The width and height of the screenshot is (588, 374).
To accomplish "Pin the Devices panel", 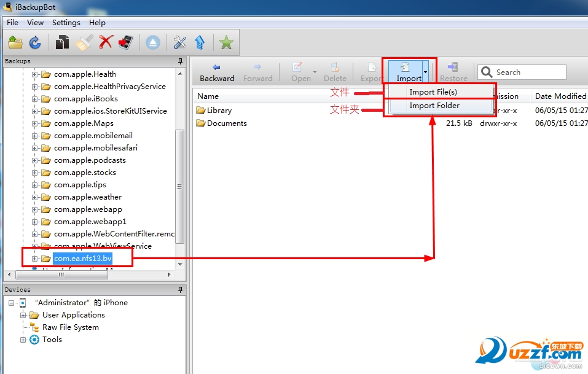I will click(180, 290).
